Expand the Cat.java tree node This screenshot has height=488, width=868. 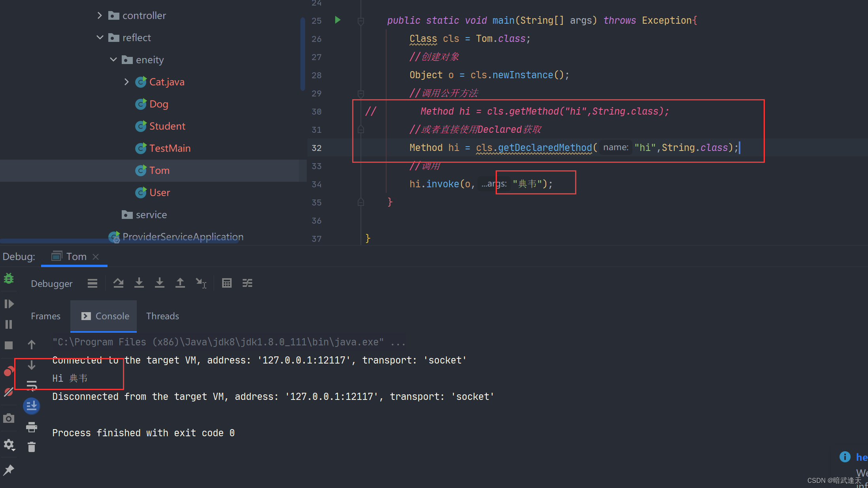coord(126,82)
